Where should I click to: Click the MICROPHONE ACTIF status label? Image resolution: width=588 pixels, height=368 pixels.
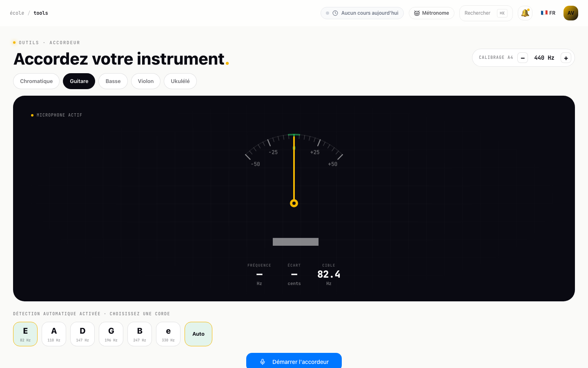(60, 115)
